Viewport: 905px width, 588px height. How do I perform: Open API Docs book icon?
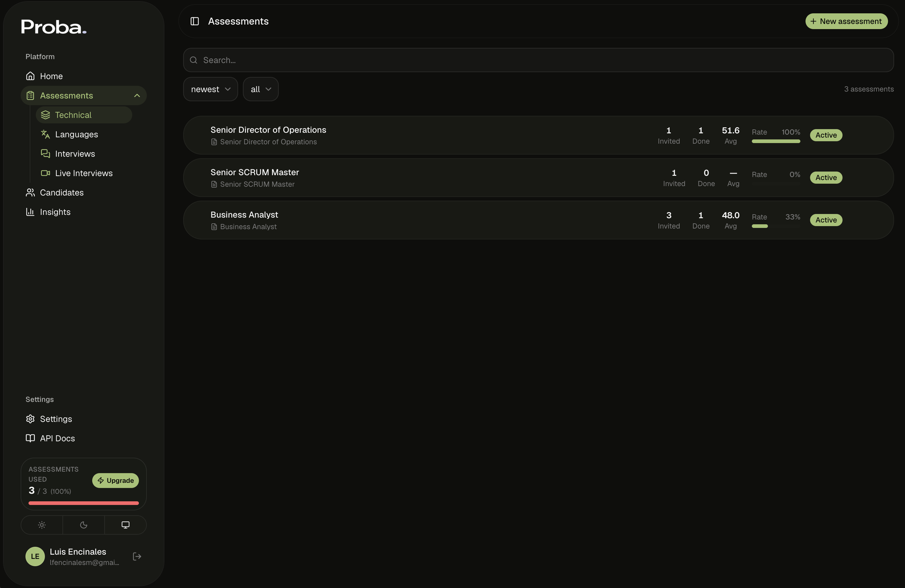30,438
